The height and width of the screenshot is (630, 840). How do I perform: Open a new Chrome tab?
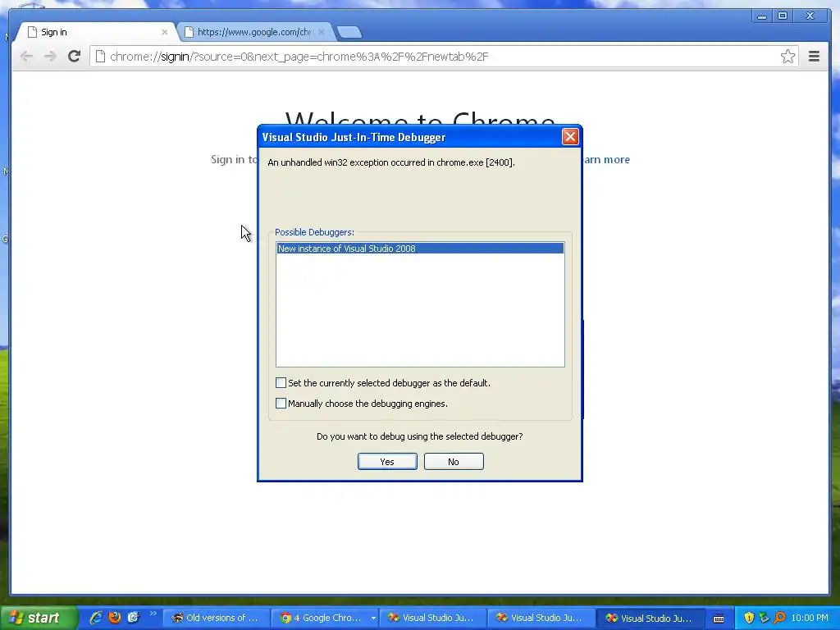(349, 33)
